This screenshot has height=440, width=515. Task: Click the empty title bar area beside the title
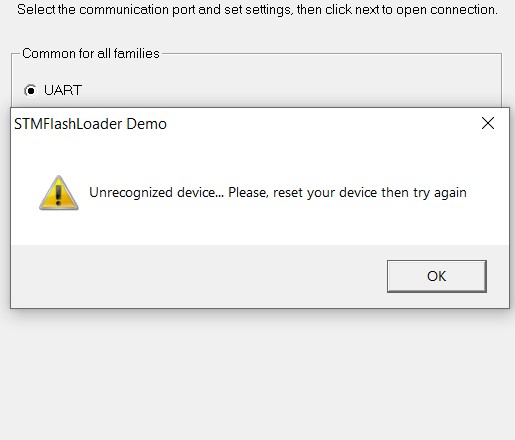coord(320,124)
